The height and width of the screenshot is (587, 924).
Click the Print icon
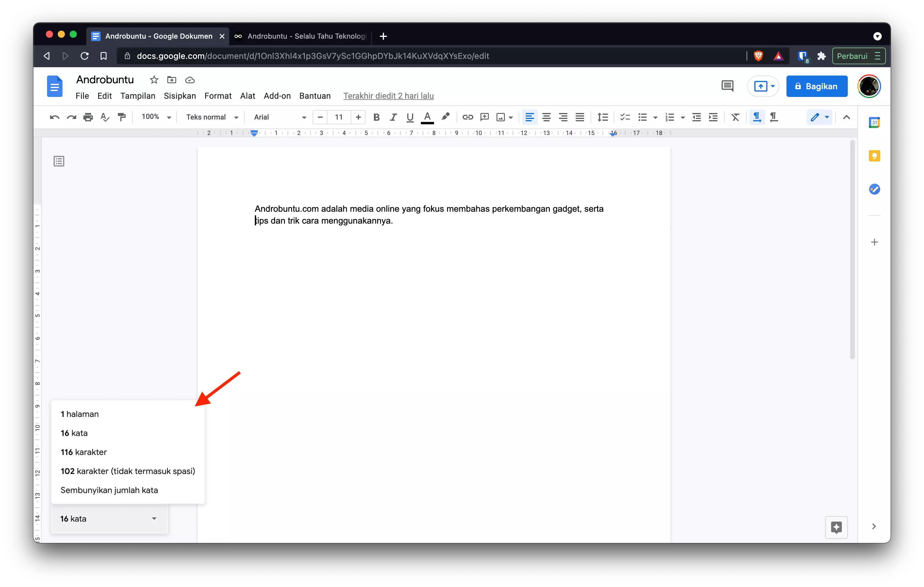pyautogui.click(x=88, y=117)
